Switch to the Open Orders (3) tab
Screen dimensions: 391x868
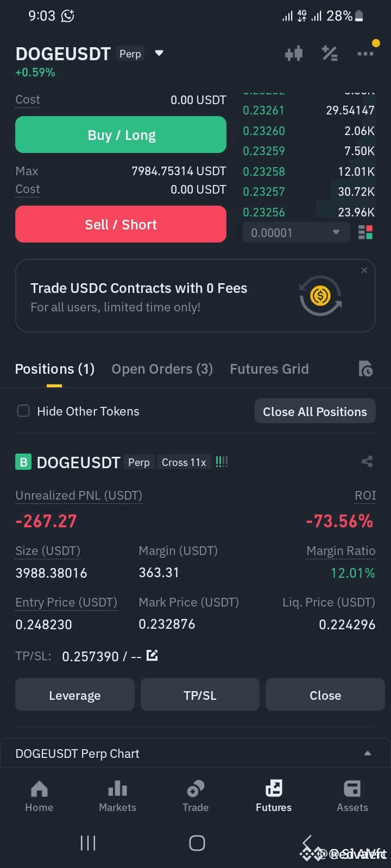click(162, 369)
